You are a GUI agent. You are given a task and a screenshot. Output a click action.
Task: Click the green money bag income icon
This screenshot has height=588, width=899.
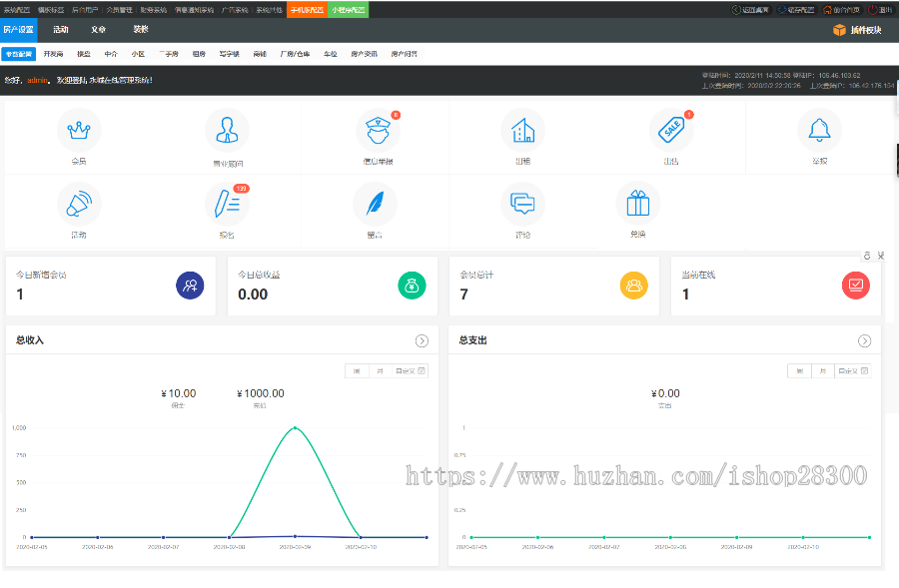click(x=412, y=286)
